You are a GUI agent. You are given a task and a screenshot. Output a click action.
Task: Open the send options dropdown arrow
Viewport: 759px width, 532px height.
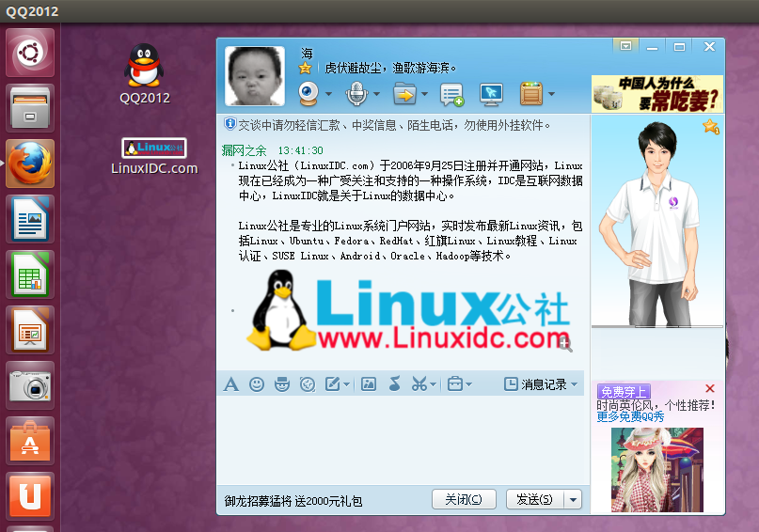[573, 499]
